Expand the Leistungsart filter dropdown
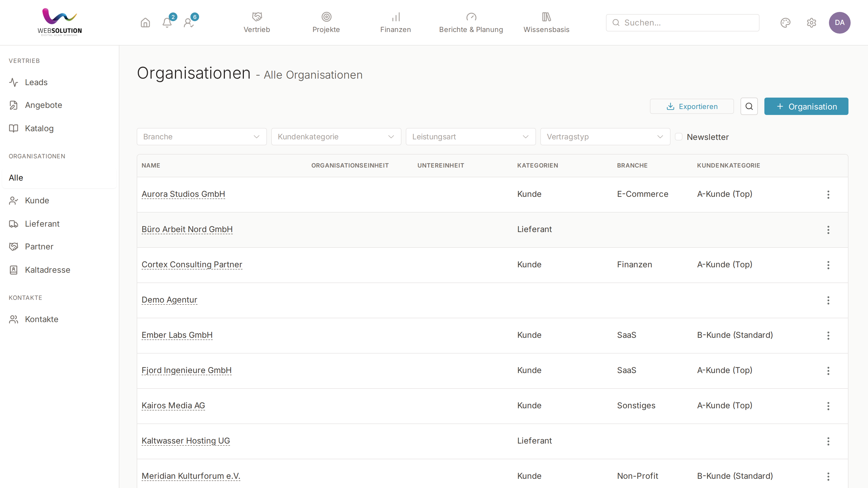 (470, 137)
